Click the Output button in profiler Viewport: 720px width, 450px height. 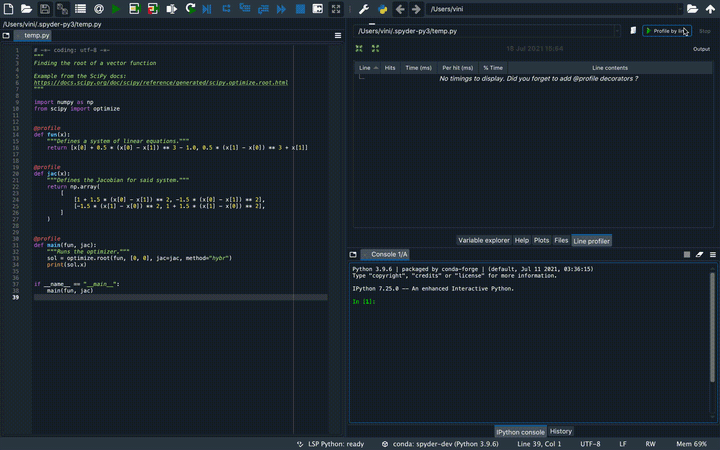tap(701, 48)
